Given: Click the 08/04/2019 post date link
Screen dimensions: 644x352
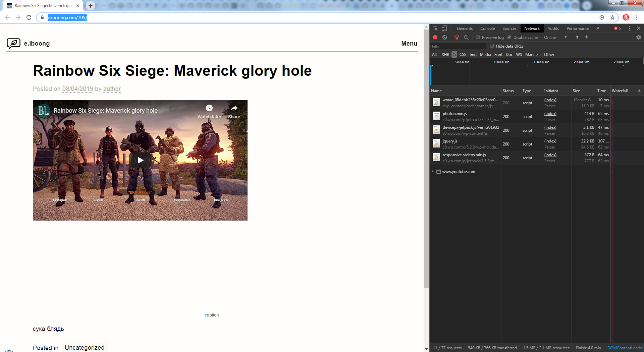Looking at the screenshot, I should pyautogui.click(x=77, y=89).
